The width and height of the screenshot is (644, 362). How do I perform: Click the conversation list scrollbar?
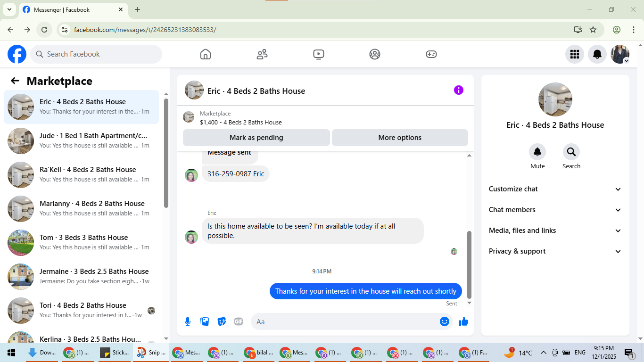(166, 153)
